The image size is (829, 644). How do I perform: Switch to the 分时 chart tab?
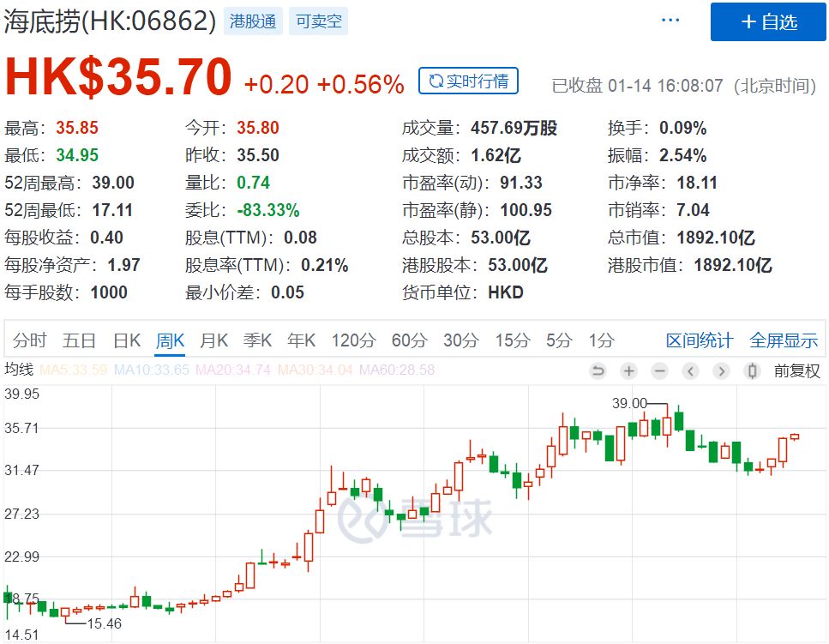(x=30, y=340)
